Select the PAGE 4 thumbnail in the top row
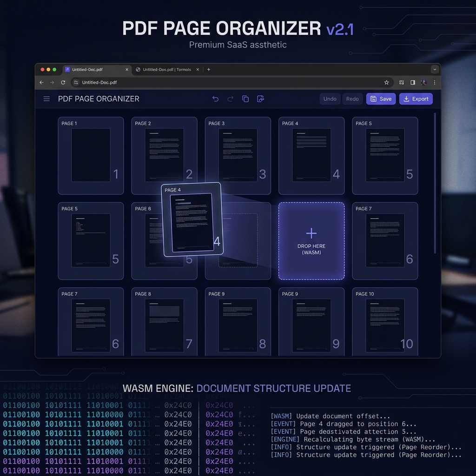The width and height of the screenshot is (476, 476). (x=311, y=156)
